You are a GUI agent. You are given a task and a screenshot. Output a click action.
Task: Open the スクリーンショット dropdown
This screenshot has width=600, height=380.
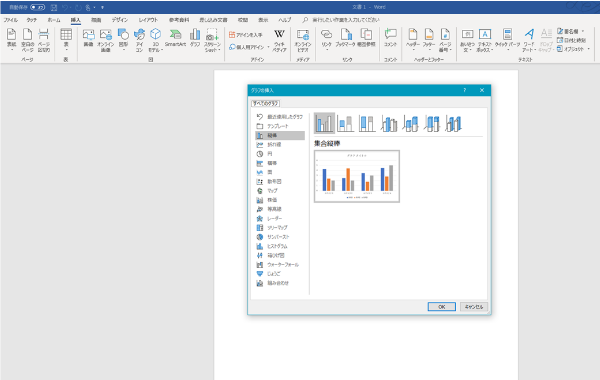(x=212, y=40)
